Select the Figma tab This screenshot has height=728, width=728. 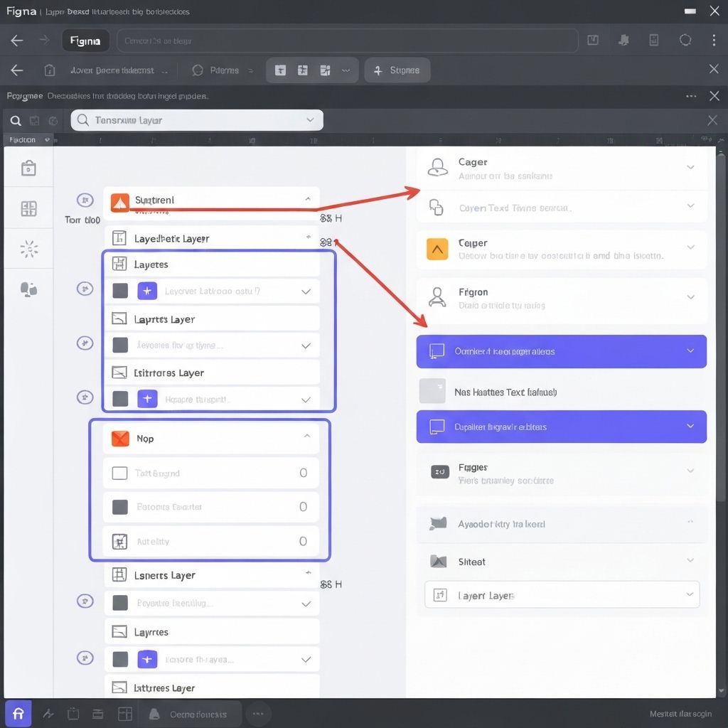85,41
